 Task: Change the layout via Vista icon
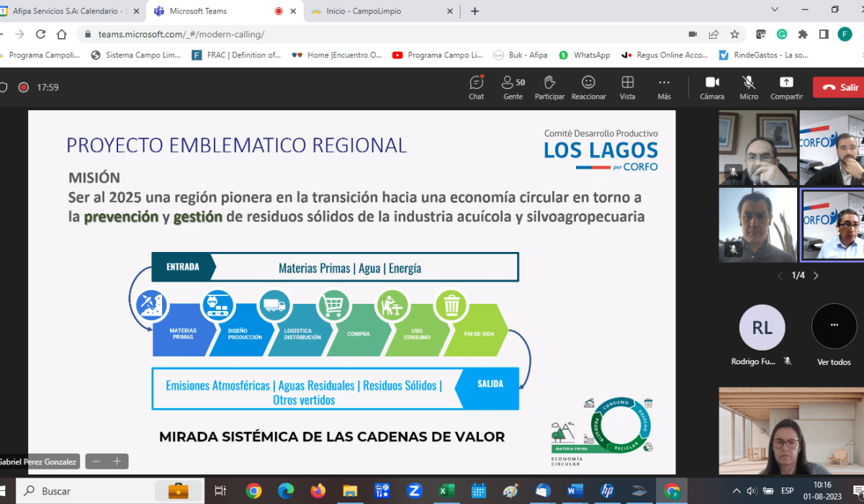point(627,87)
